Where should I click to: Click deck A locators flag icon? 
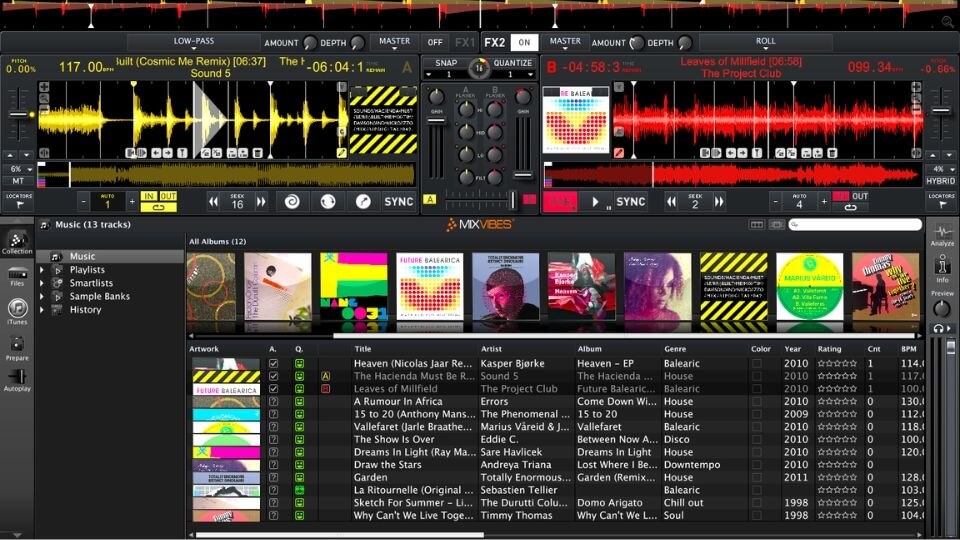pyautogui.click(x=20, y=205)
